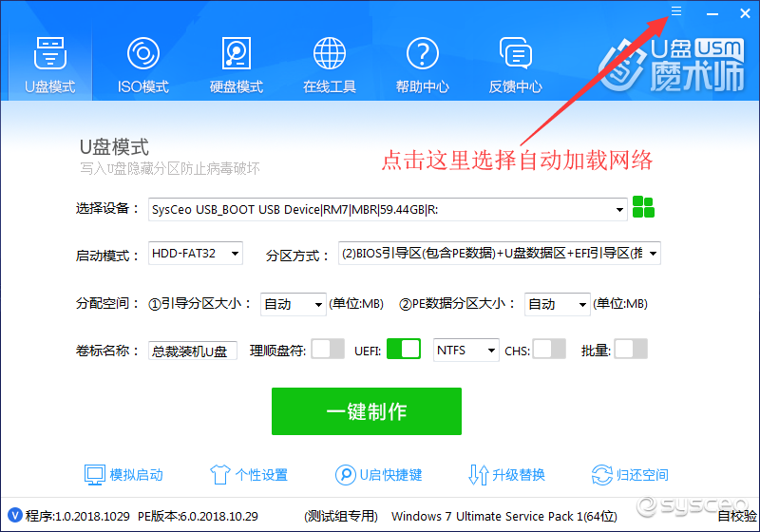Click green four-square grid icon beside device list
The image size is (760, 532).
click(x=643, y=207)
